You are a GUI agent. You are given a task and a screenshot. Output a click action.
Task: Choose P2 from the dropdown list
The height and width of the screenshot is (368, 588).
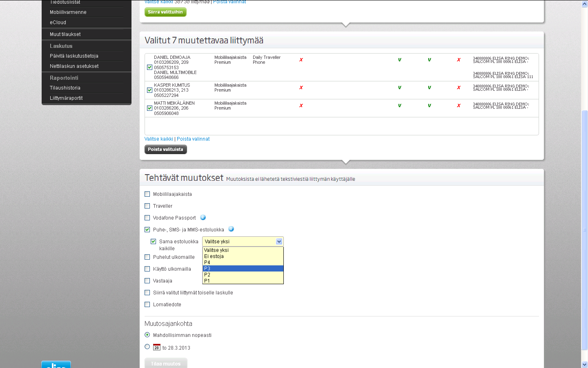(x=243, y=274)
